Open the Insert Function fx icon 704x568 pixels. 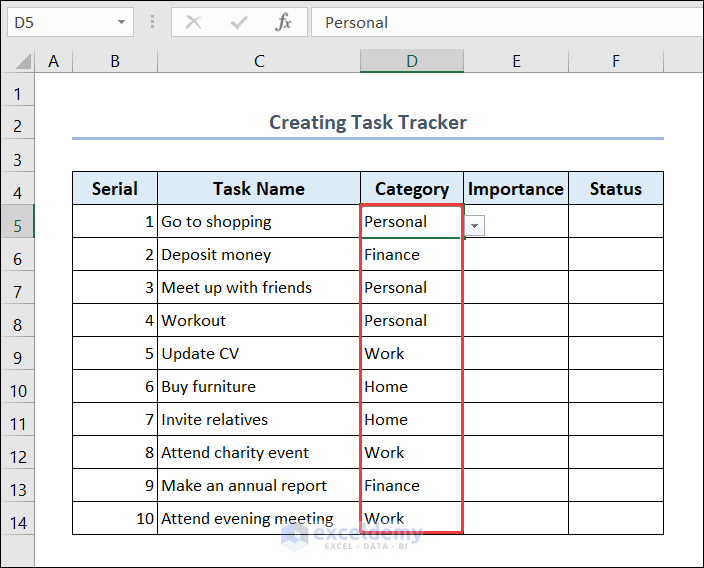point(283,22)
